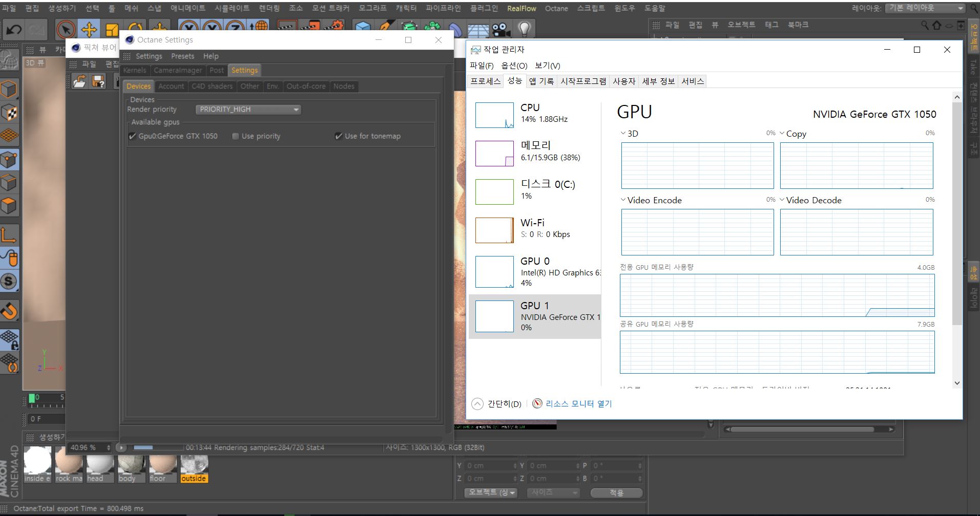Open Render priority dropdown
Screen dimensions: 980x516
pos(248,110)
